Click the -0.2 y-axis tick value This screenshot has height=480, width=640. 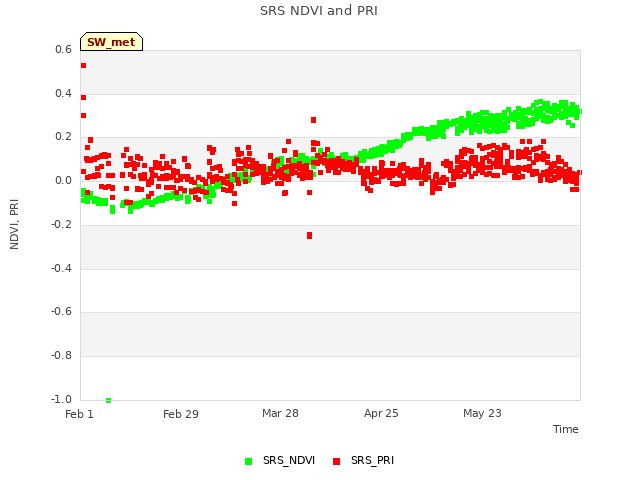point(61,224)
